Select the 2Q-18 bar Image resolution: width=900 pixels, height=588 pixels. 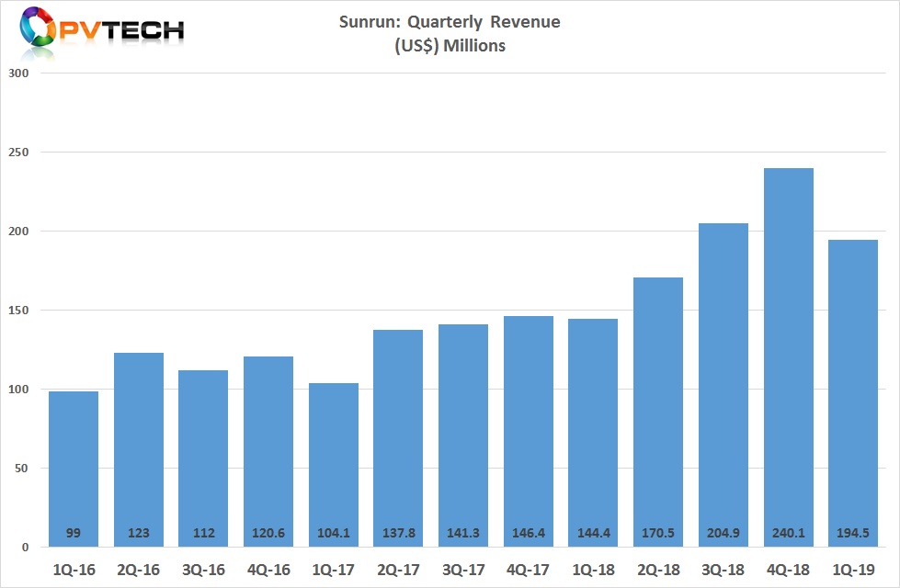(658, 412)
